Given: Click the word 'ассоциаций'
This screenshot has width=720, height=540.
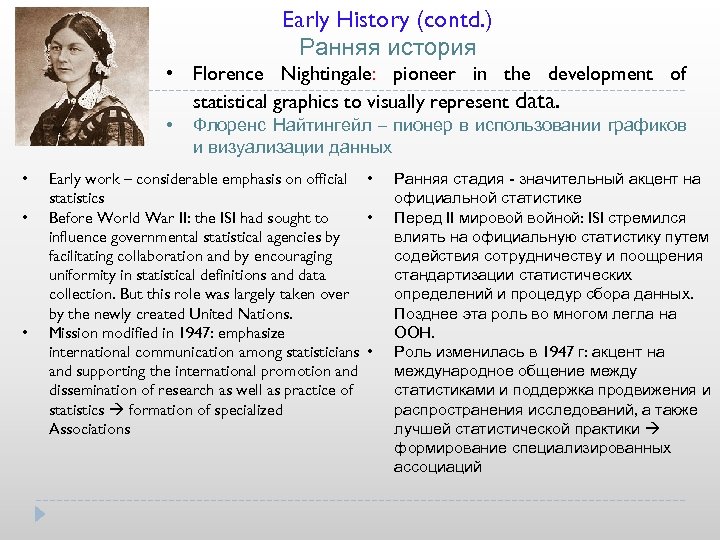Looking at the screenshot, I should coord(438,467).
